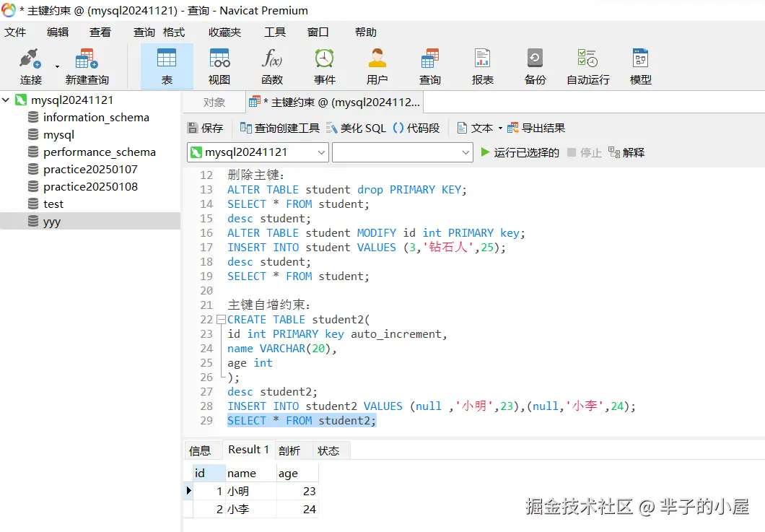Click the id column header
Viewport: 765px width, 532px height.
coord(209,473)
